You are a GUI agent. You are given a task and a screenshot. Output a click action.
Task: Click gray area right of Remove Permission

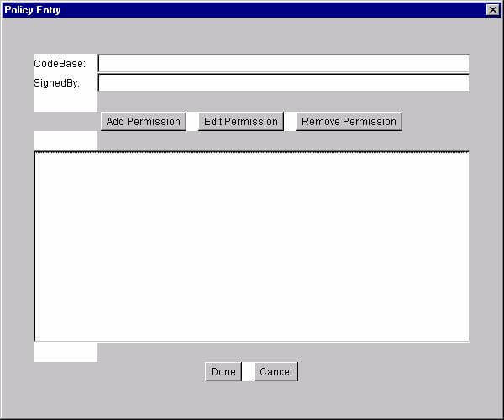tap(437, 122)
